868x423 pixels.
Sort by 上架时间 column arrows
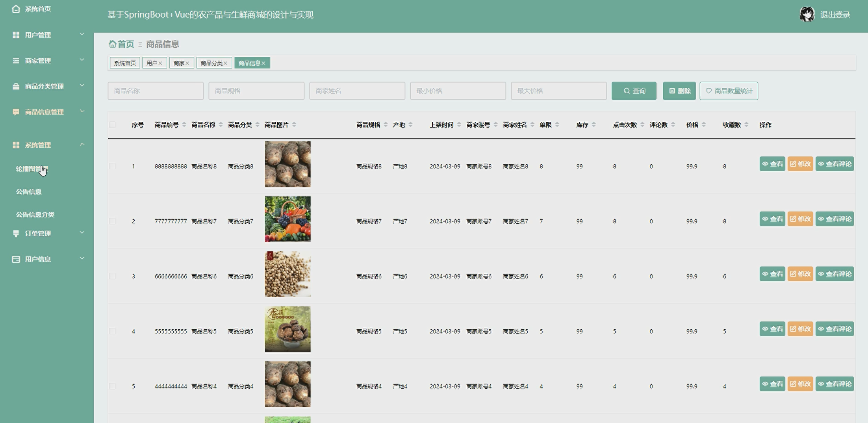(459, 125)
